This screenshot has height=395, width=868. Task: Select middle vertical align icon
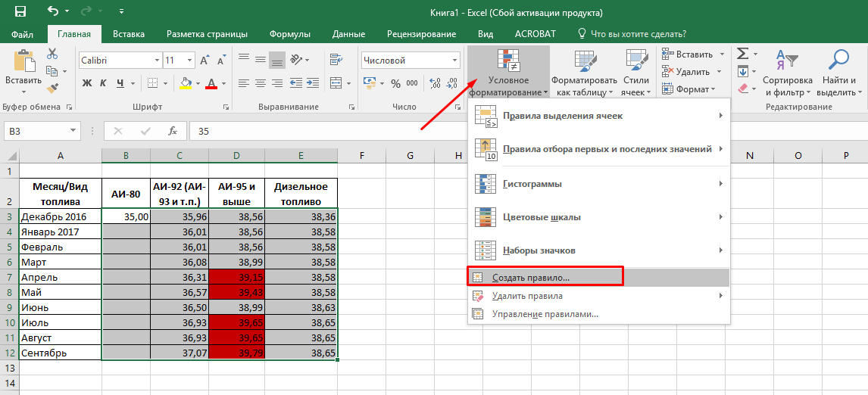(x=261, y=61)
